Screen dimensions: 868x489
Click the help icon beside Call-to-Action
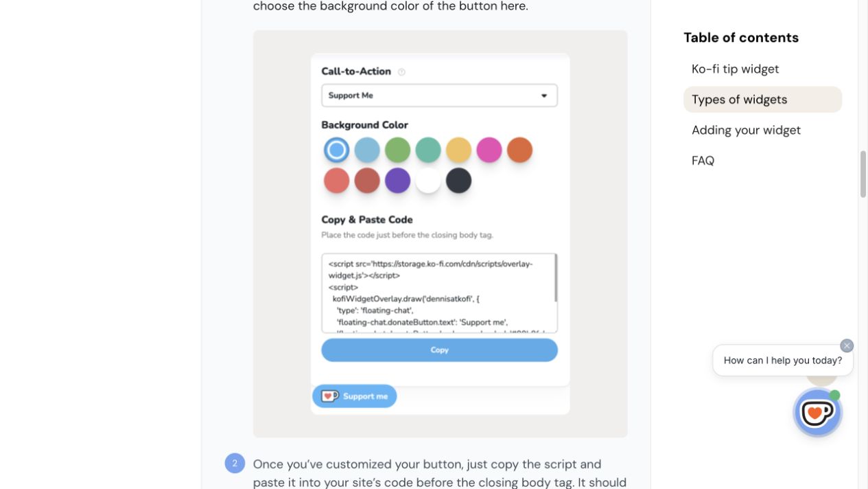pyautogui.click(x=401, y=72)
